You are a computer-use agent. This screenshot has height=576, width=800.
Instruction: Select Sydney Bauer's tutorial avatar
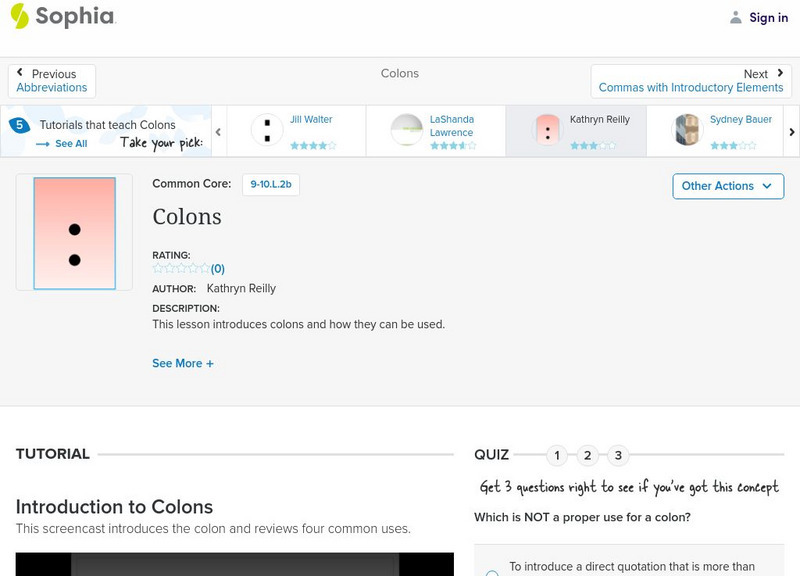coord(687,130)
